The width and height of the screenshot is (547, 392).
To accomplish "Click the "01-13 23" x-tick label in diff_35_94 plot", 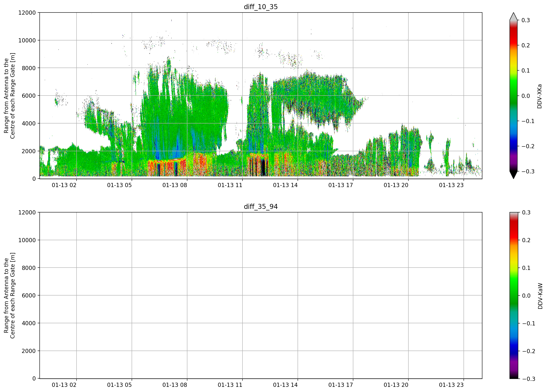I will 451,385.
